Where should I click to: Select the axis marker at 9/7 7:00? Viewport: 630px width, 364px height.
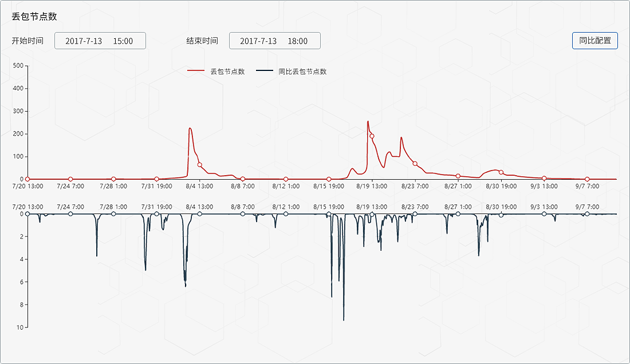[x=586, y=179]
